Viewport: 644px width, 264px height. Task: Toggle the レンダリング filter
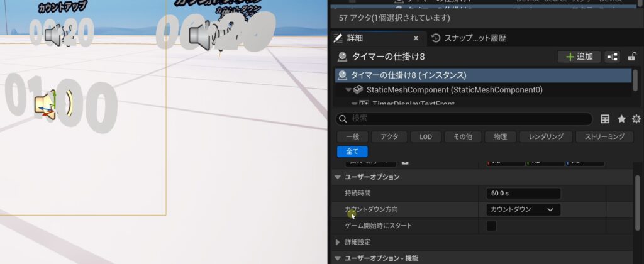[x=546, y=136]
